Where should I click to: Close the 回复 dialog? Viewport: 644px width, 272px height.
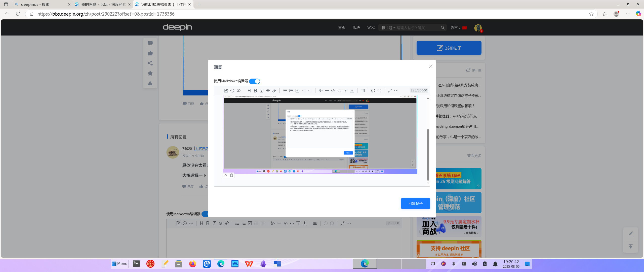(x=431, y=66)
